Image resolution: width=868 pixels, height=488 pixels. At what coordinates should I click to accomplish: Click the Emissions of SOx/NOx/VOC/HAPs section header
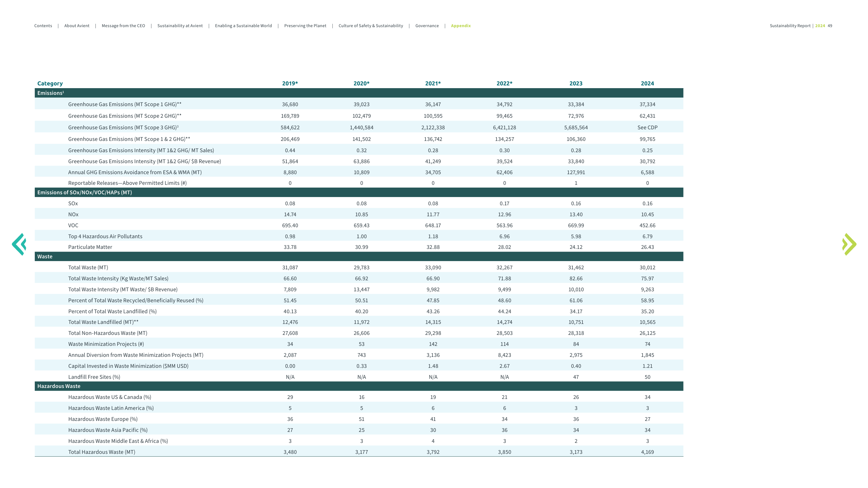tap(359, 192)
